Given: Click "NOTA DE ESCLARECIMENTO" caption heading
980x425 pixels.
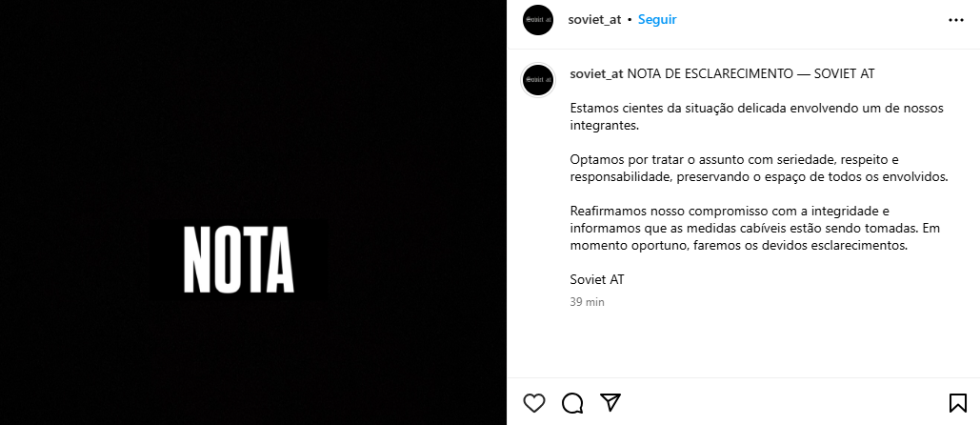Looking at the screenshot, I should (x=710, y=73).
